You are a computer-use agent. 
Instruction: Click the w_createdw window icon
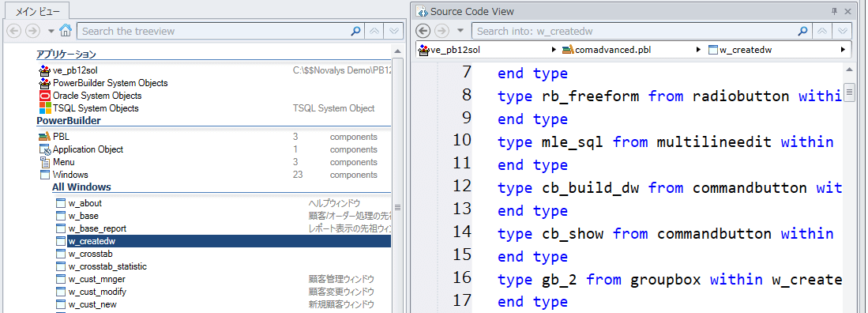pos(61,241)
